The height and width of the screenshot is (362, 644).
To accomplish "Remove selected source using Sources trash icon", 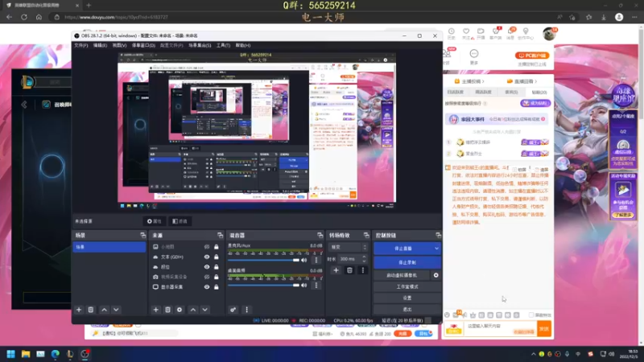I will [167, 310].
